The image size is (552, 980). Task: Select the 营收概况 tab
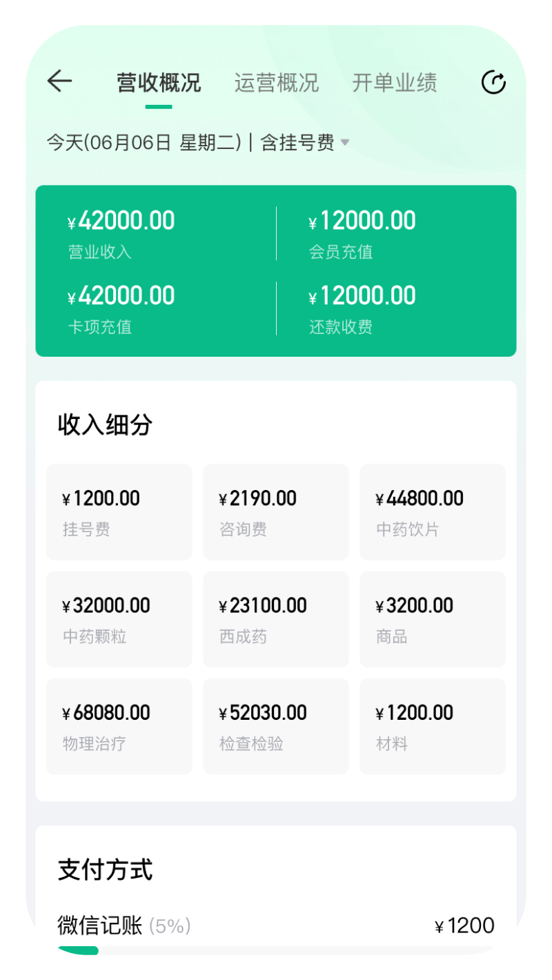tap(159, 83)
